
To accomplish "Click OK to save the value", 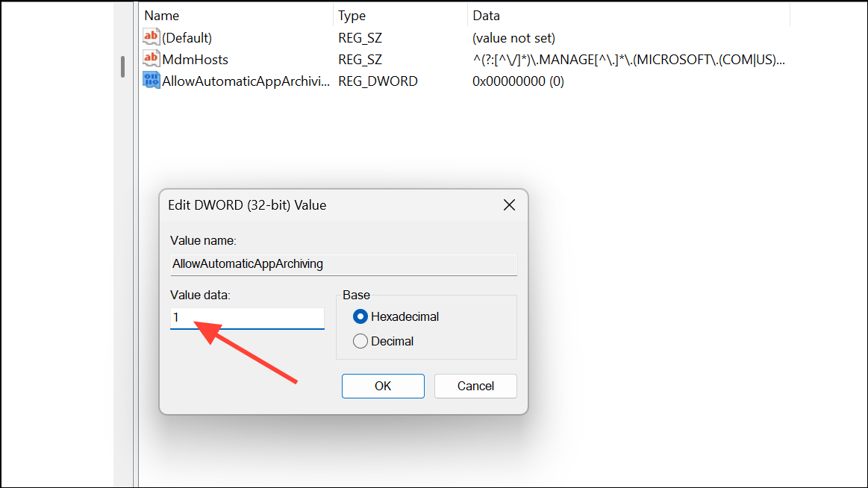I will point(383,386).
